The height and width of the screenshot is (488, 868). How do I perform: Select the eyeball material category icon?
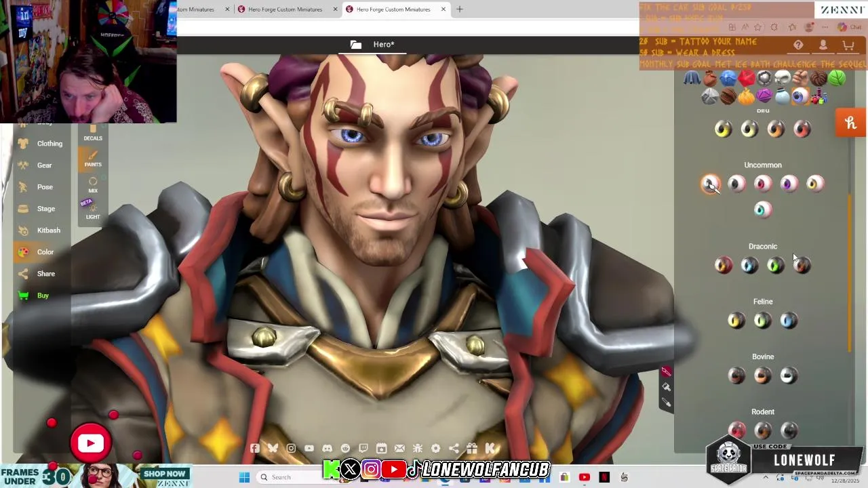tap(801, 97)
